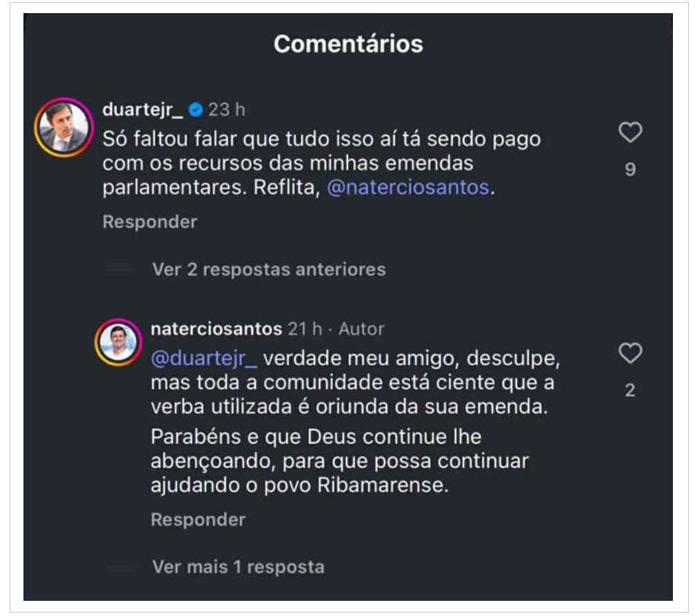Like the duartejr_ comment with the heart

629,132
